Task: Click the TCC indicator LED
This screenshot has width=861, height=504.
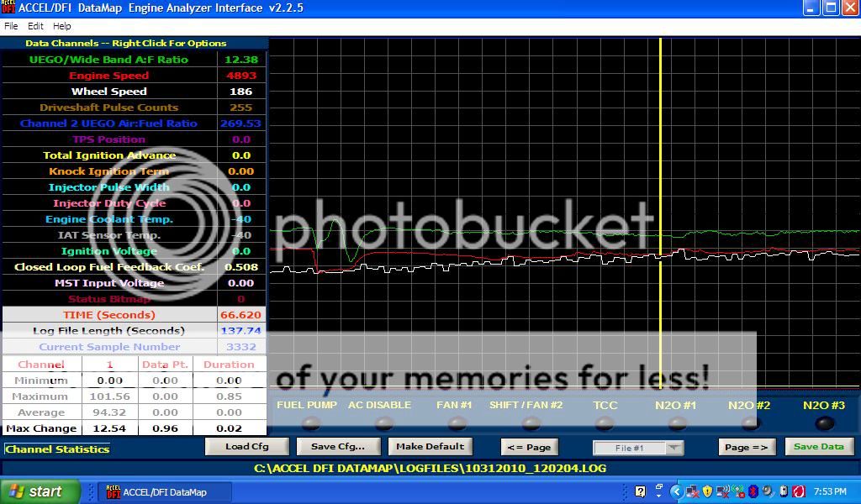Action: click(604, 423)
